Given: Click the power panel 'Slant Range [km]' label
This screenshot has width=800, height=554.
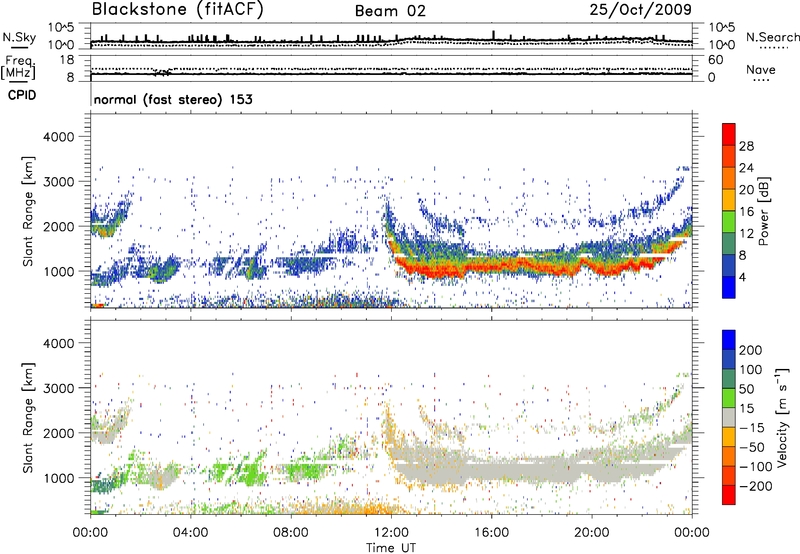Looking at the screenshot, I should 28,211.
